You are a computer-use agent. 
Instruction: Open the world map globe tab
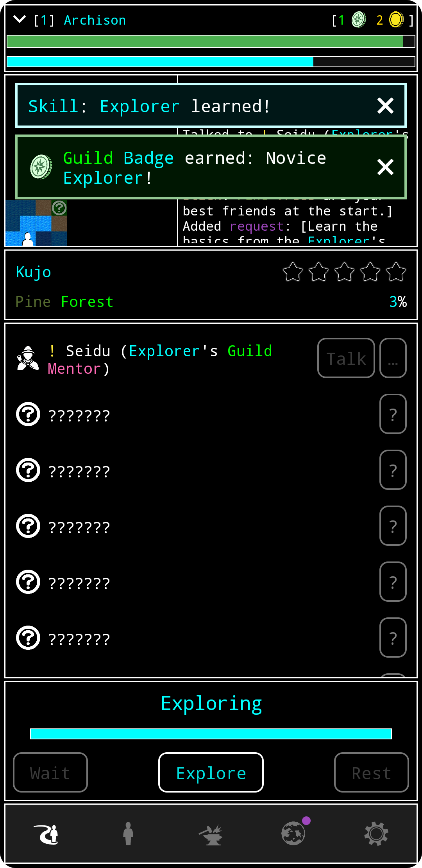tap(293, 833)
